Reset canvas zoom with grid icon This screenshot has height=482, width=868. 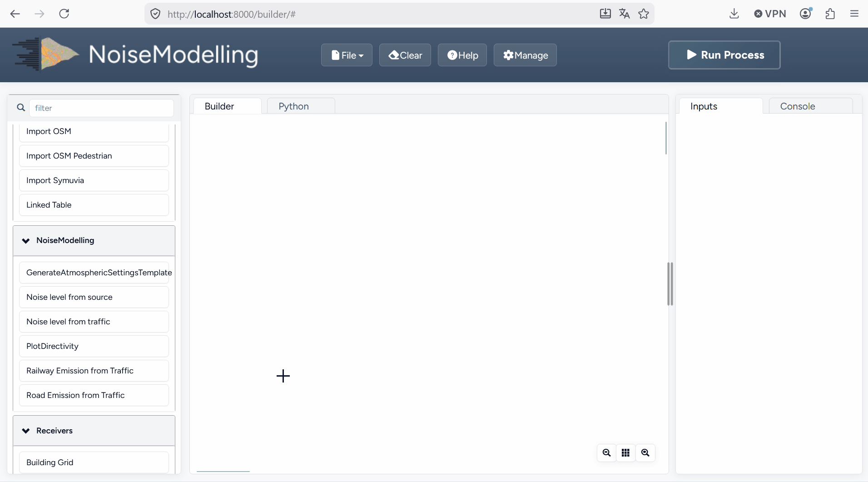[625, 452]
